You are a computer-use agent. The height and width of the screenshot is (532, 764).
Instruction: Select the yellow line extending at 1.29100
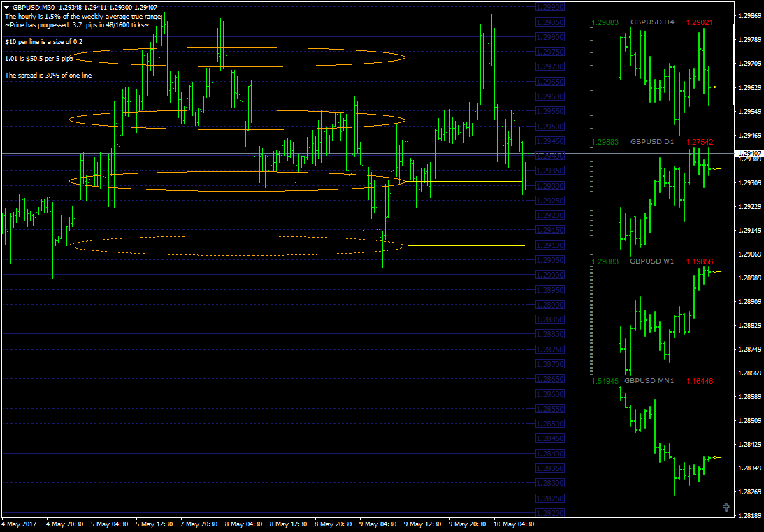pyautogui.click(x=466, y=245)
